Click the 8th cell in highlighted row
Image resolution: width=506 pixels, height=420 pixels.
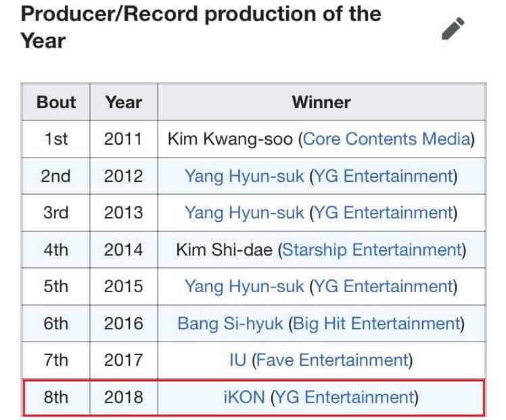56,396
